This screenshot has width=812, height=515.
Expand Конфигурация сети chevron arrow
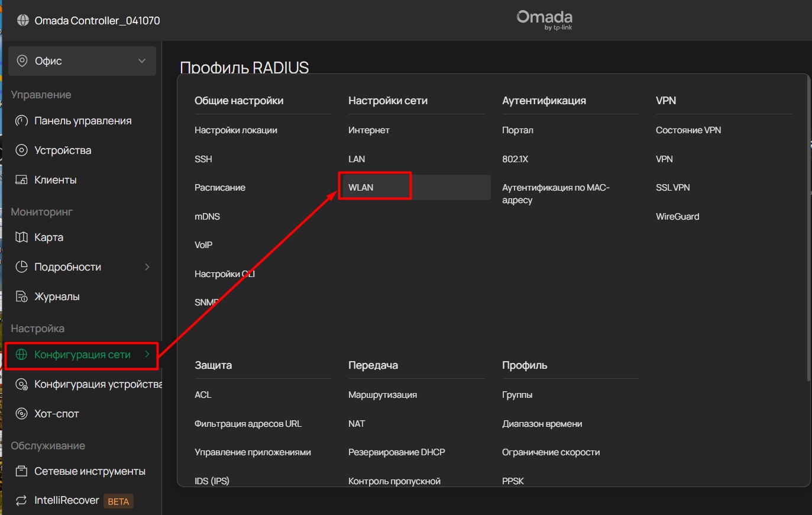(x=147, y=355)
